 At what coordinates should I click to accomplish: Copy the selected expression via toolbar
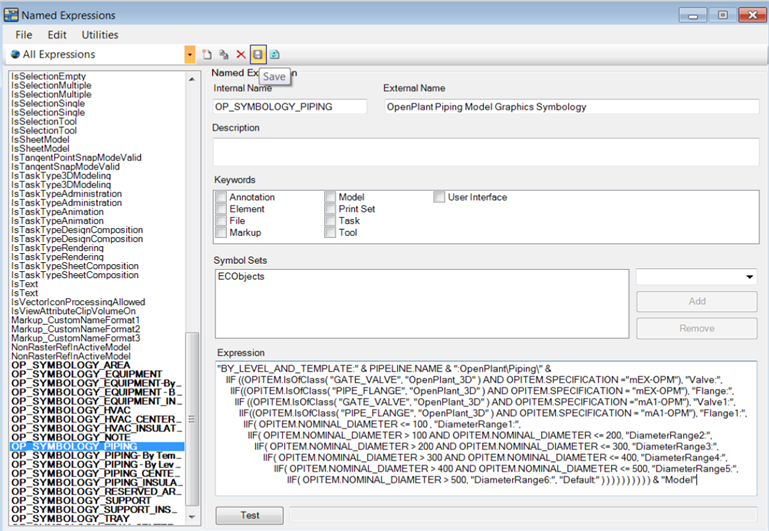[x=224, y=54]
